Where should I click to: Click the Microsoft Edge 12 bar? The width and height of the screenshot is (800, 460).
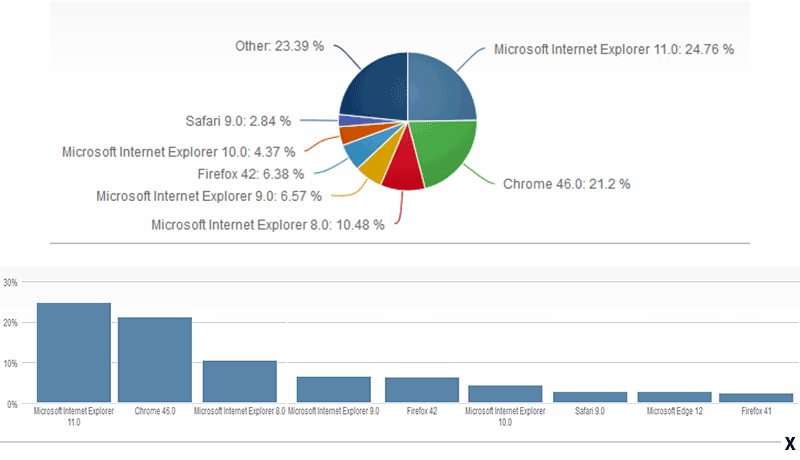(674, 397)
